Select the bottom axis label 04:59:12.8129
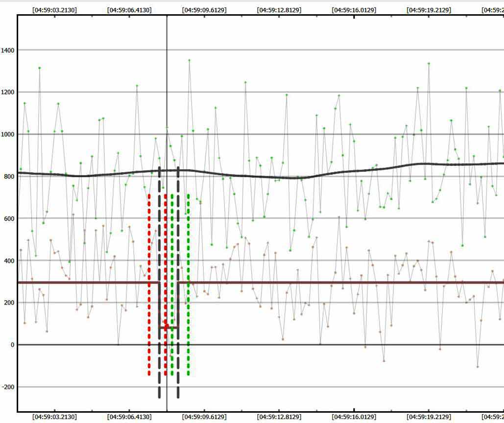Image resolution: width=504 pixels, height=423 pixels. (x=279, y=417)
